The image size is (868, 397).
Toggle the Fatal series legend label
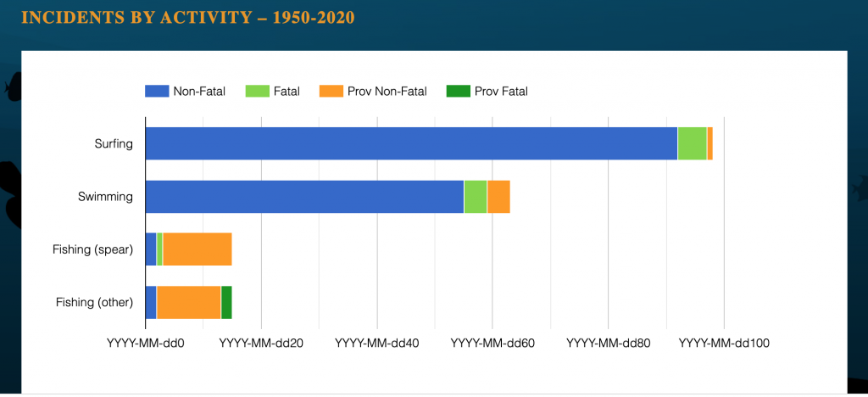click(x=287, y=92)
